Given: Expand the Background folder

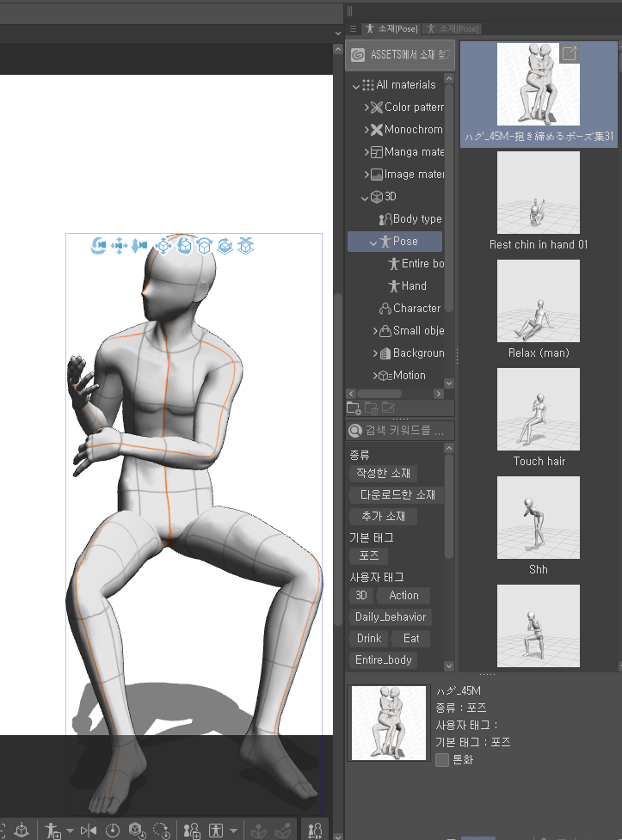Looking at the screenshot, I should pos(375,353).
